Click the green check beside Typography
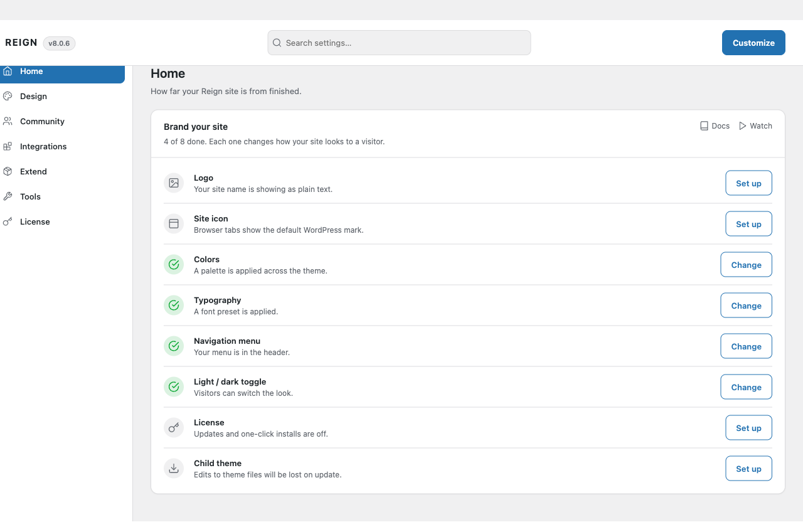This screenshot has width=803, height=532. click(x=174, y=305)
